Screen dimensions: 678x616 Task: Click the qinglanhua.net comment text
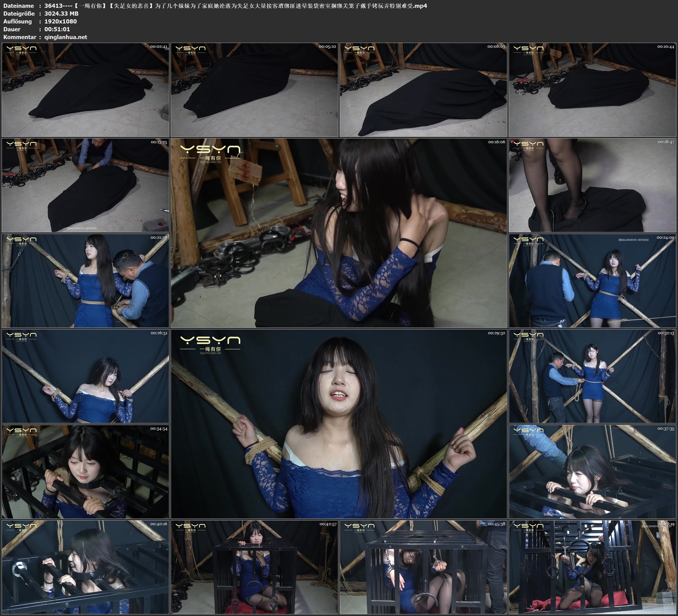[66, 37]
